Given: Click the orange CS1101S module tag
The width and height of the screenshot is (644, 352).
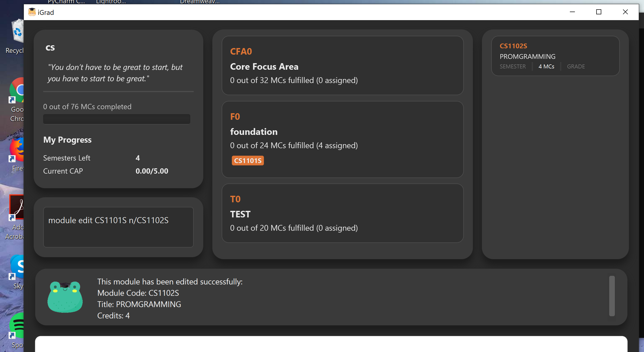Looking at the screenshot, I should pyautogui.click(x=247, y=161).
